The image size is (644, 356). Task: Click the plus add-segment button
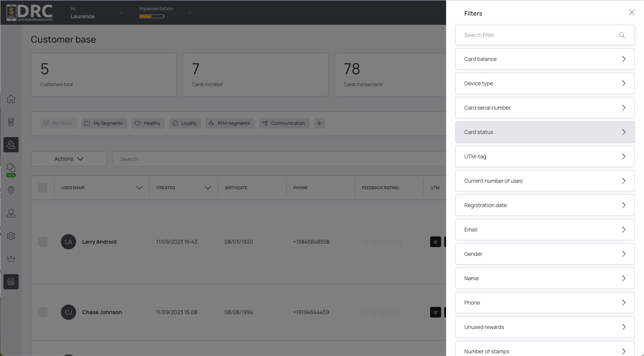coord(319,123)
